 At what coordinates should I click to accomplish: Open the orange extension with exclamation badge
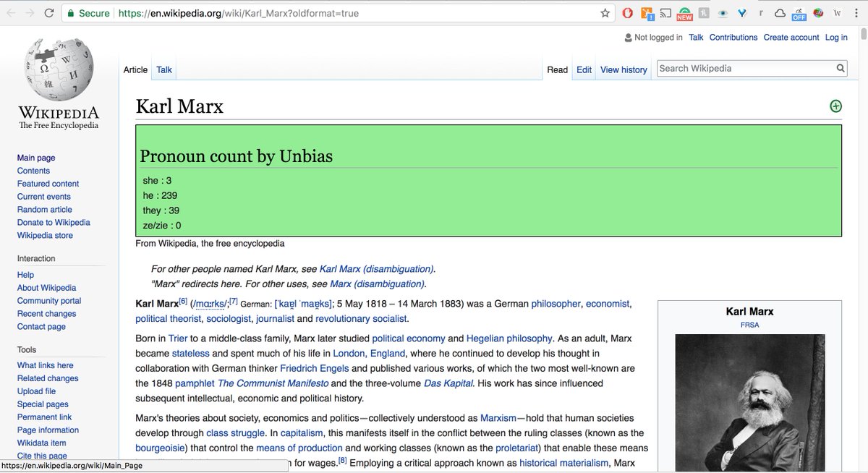pos(647,13)
